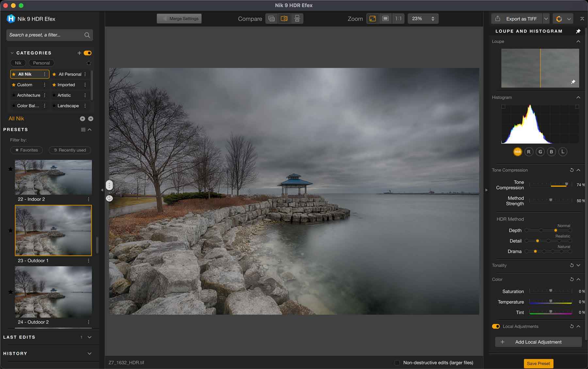Disable the Local Adjustments toggle
The height and width of the screenshot is (369, 588).
[x=496, y=327]
